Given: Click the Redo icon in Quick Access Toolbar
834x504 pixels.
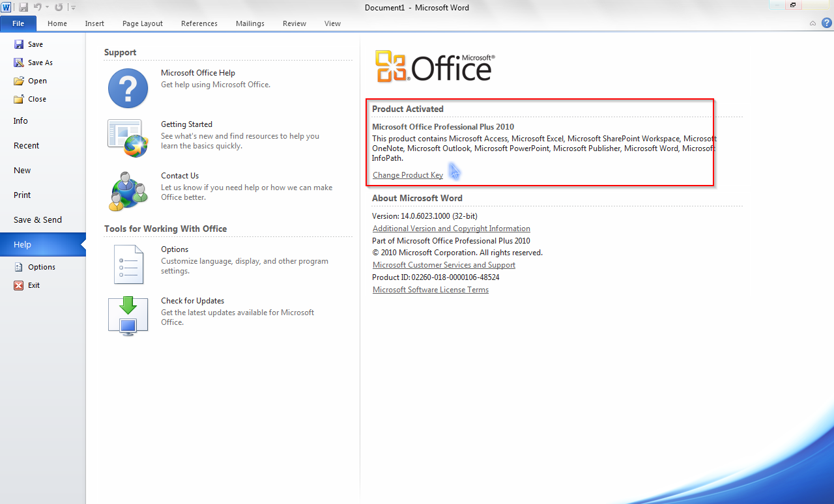Looking at the screenshot, I should 59,7.
